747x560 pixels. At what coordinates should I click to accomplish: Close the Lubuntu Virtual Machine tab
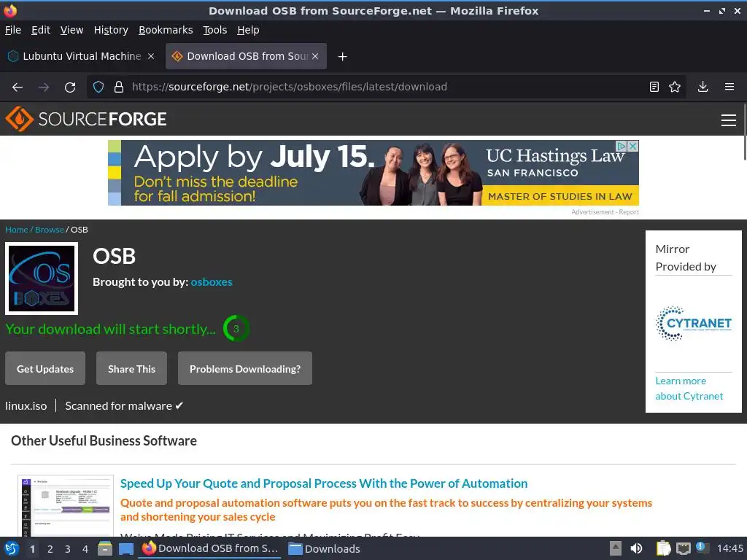(x=150, y=56)
